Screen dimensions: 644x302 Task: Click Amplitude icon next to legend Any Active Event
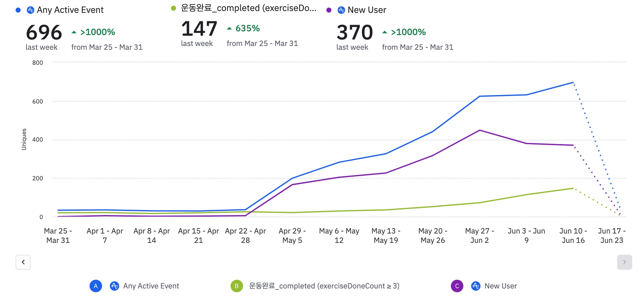114,286
